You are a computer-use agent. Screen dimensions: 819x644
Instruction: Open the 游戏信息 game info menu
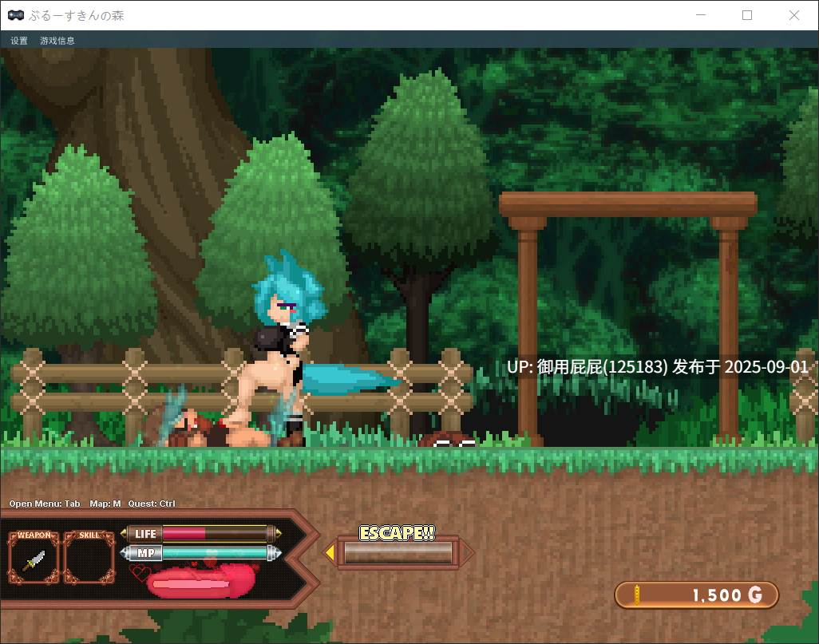pyautogui.click(x=57, y=40)
